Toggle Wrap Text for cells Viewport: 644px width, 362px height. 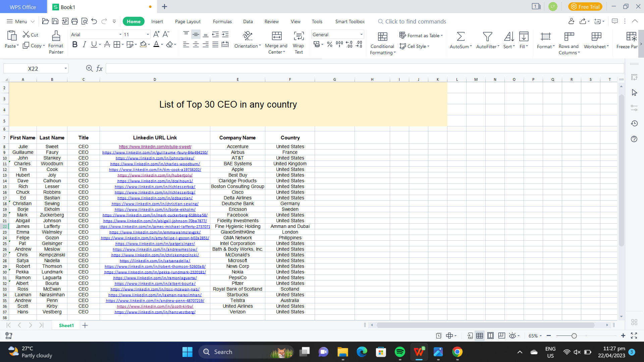click(x=299, y=36)
